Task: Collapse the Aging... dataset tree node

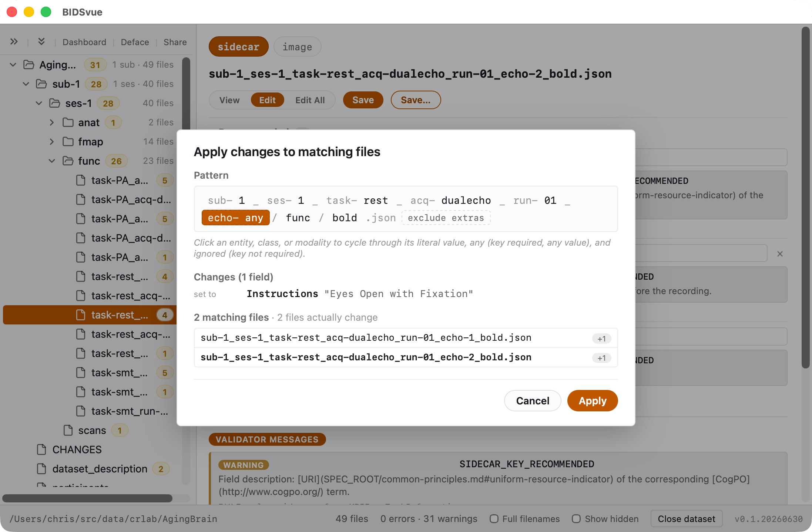Action: (x=13, y=65)
